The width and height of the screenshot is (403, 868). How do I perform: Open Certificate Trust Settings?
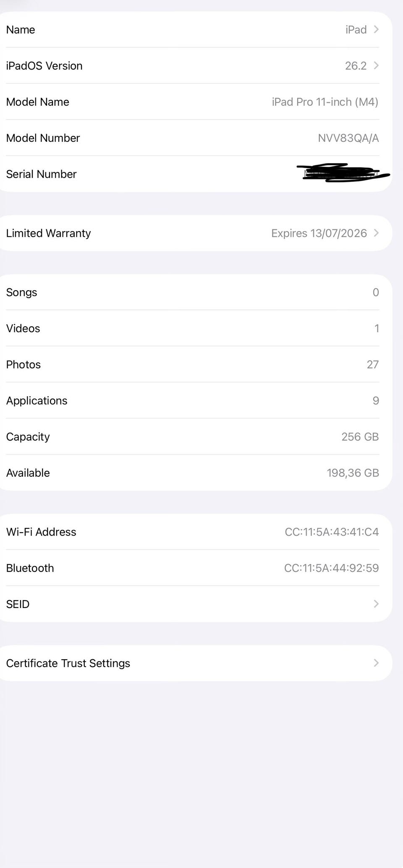68,663
